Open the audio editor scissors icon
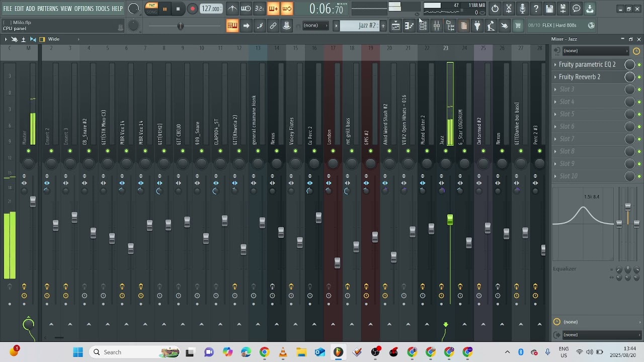The height and width of the screenshot is (362, 644). (x=509, y=9)
